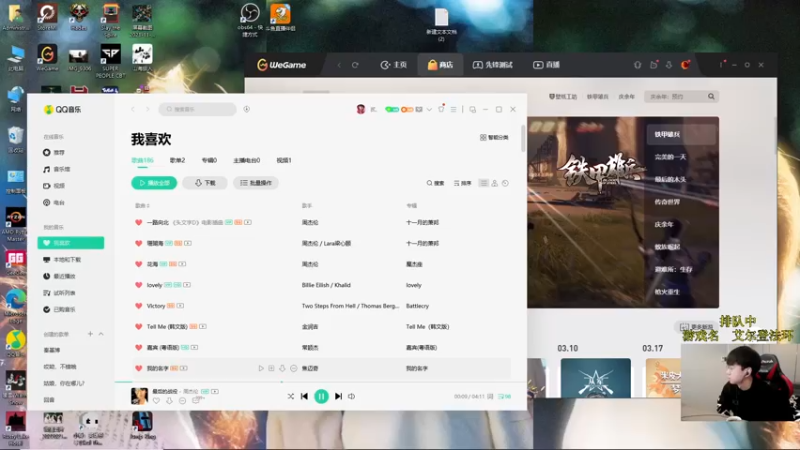
Task: Download the 我的名字 row song
Action: 282,368
